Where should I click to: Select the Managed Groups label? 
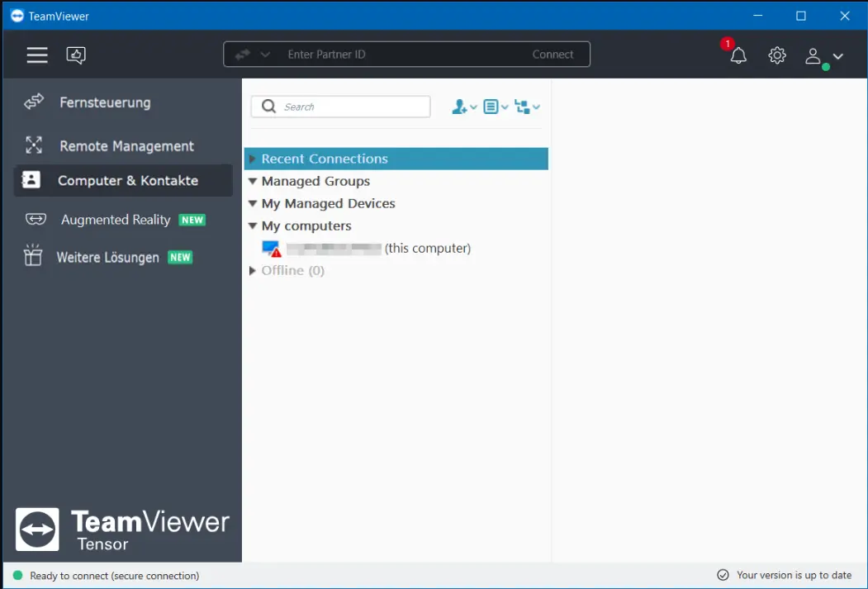pos(315,181)
